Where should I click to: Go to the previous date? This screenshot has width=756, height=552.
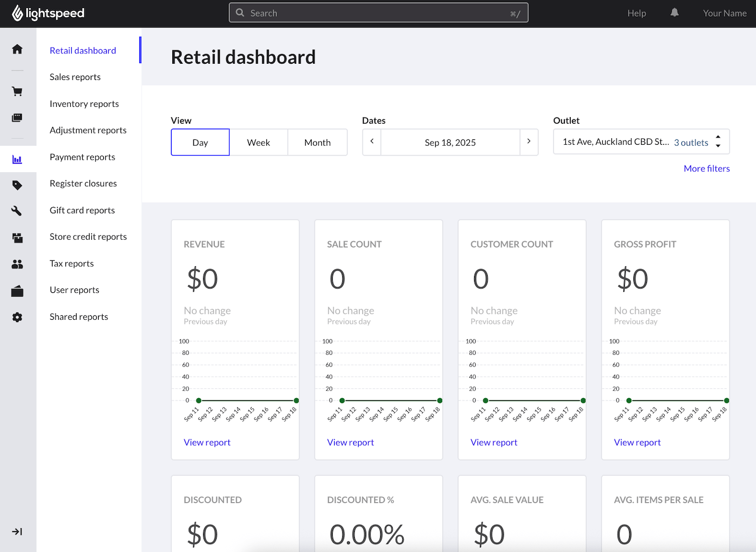[x=372, y=142]
